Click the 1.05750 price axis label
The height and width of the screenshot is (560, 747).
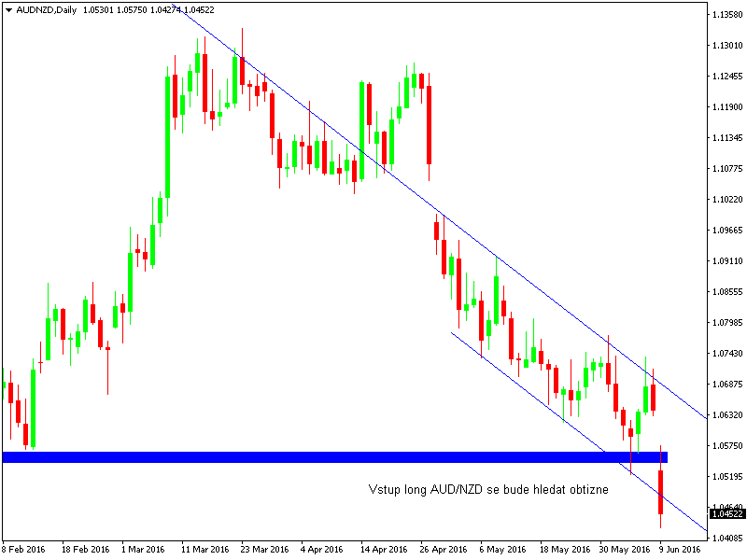[x=727, y=446]
